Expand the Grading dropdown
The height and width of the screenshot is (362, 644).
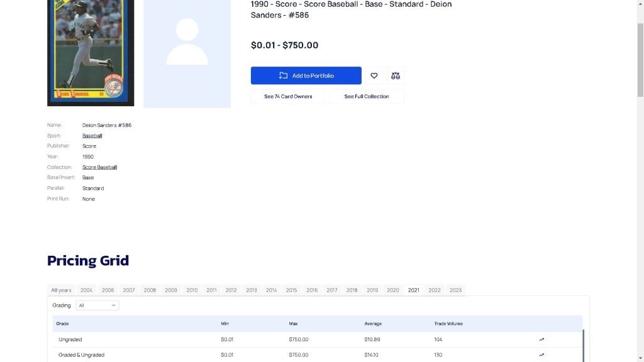[x=97, y=305]
